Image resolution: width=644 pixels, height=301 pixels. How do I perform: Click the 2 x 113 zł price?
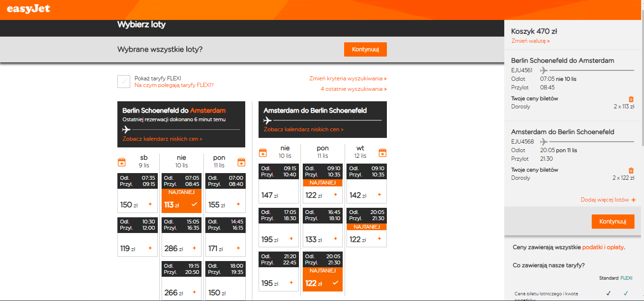click(624, 107)
